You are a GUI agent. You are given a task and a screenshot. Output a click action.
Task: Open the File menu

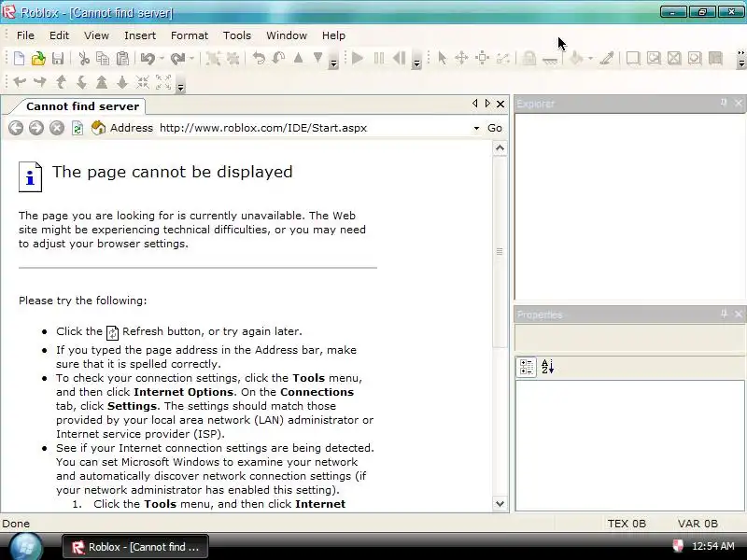coord(25,35)
